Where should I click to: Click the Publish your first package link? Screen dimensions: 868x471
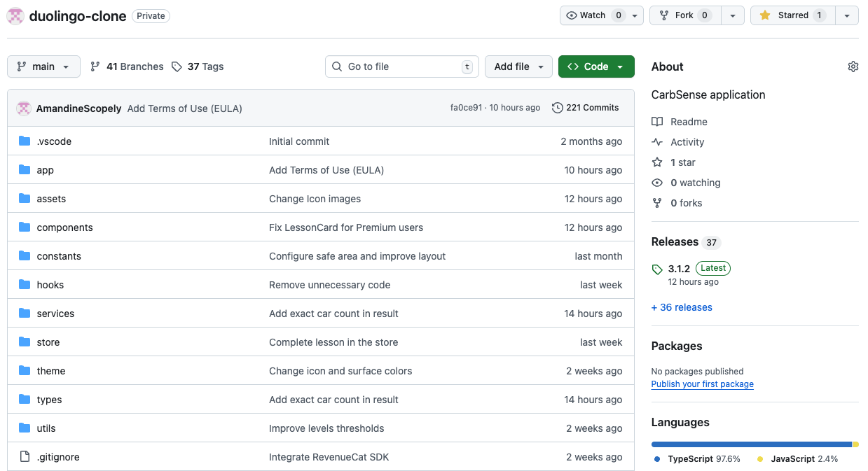[x=702, y=384]
